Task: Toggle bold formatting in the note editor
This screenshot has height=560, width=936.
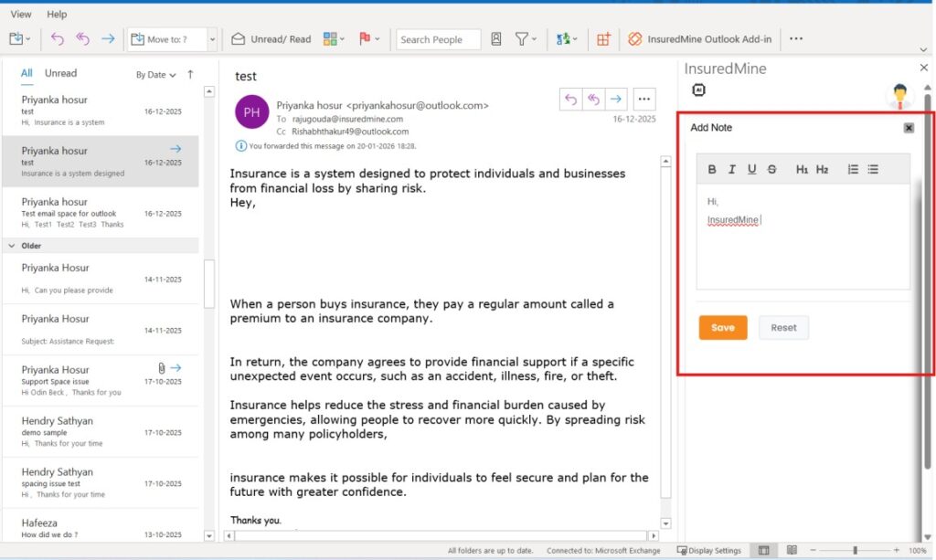Action: [x=713, y=169]
